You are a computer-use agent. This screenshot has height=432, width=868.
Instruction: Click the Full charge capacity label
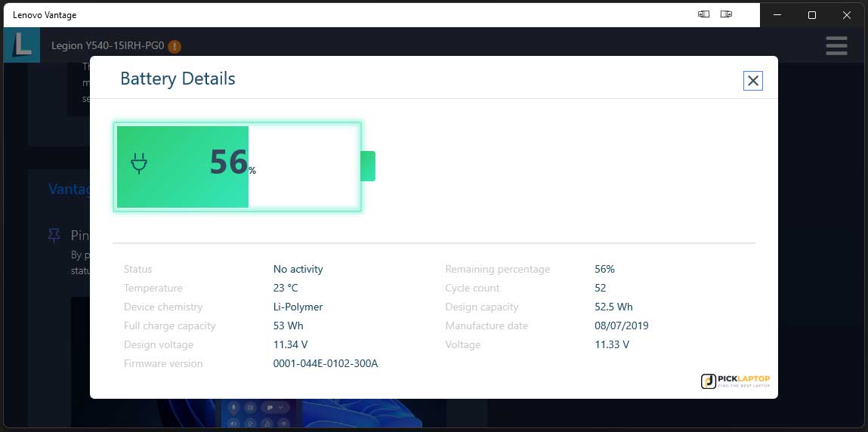(x=169, y=326)
